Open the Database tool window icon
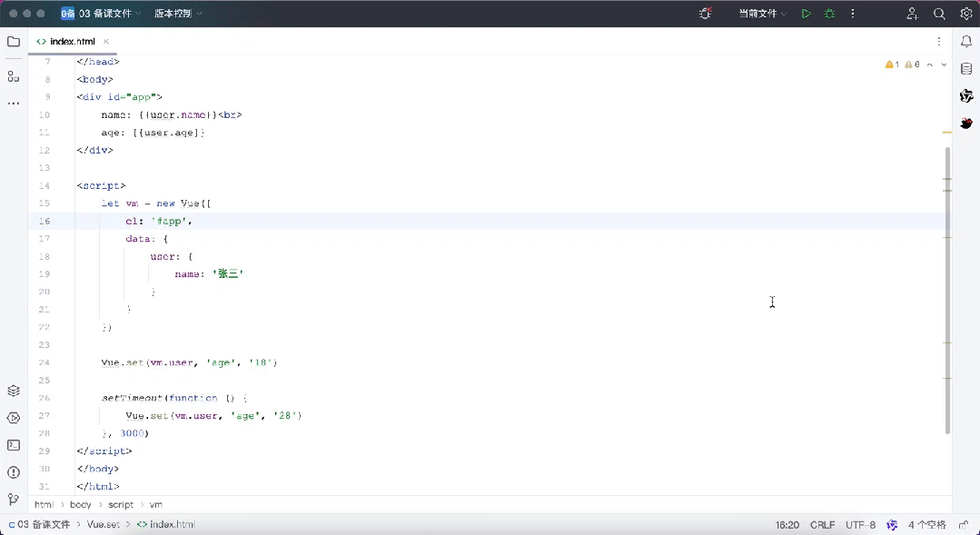Image resolution: width=980 pixels, height=535 pixels. pyautogui.click(x=966, y=69)
